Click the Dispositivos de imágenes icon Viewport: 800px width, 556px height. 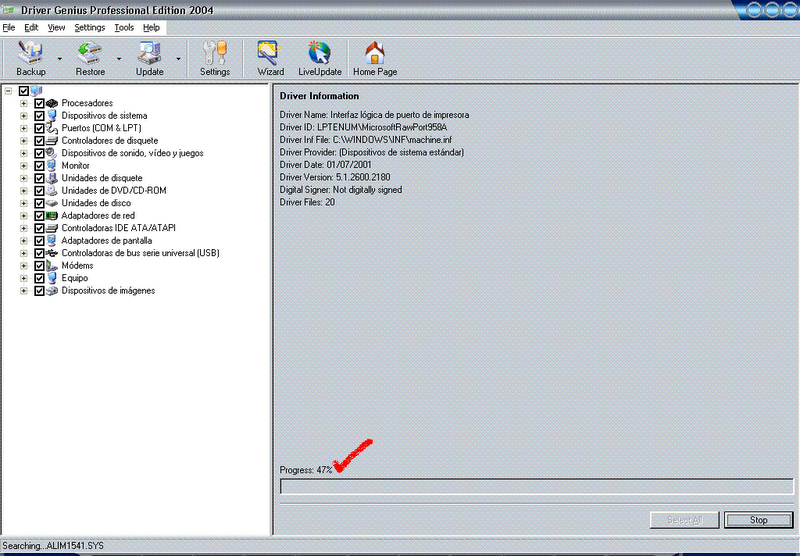[x=52, y=291]
